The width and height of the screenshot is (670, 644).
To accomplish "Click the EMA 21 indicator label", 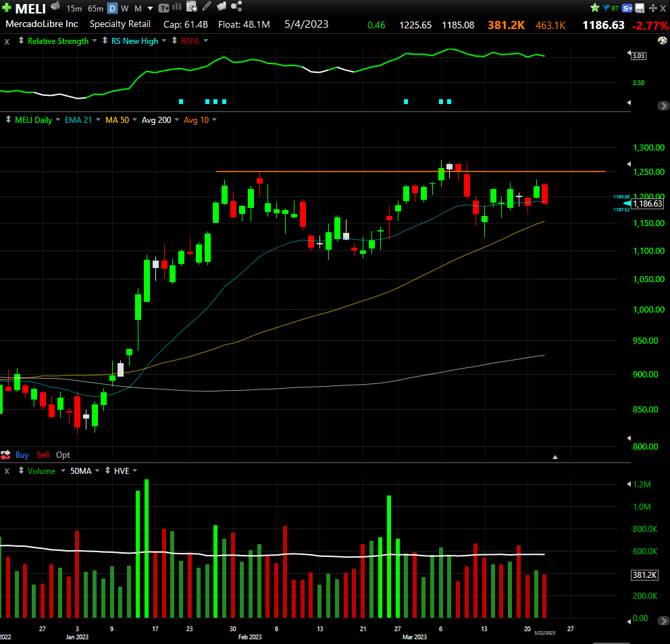I will [78, 120].
